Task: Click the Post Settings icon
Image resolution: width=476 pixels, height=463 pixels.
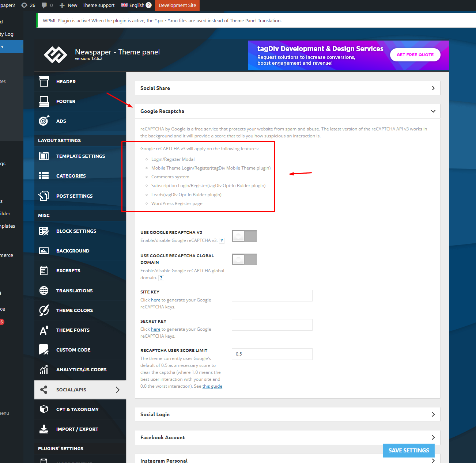Action: click(x=44, y=196)
